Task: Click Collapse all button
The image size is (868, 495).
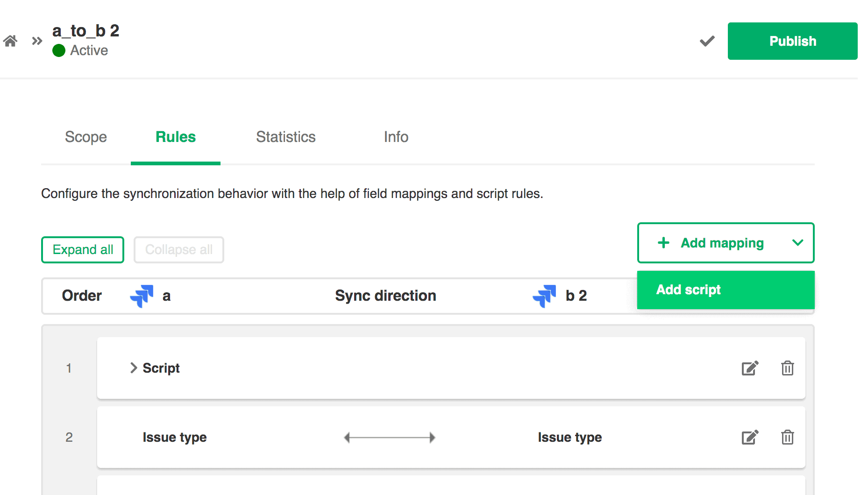Action: click(179, 250)
